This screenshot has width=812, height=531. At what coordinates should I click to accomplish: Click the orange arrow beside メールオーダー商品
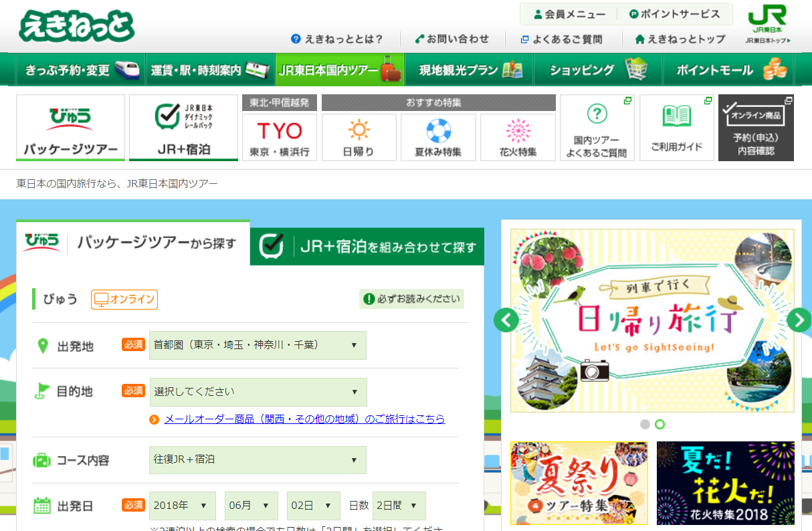click(x=155, y=419)
